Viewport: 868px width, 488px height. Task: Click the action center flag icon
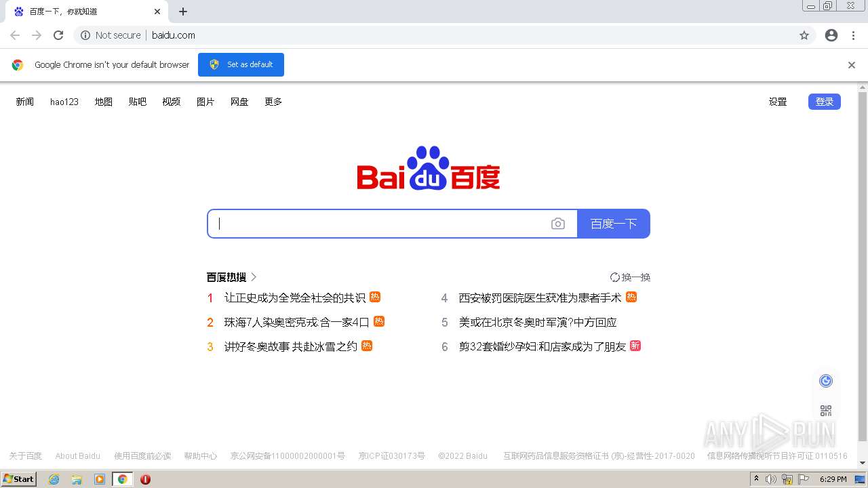click(804, 479)
